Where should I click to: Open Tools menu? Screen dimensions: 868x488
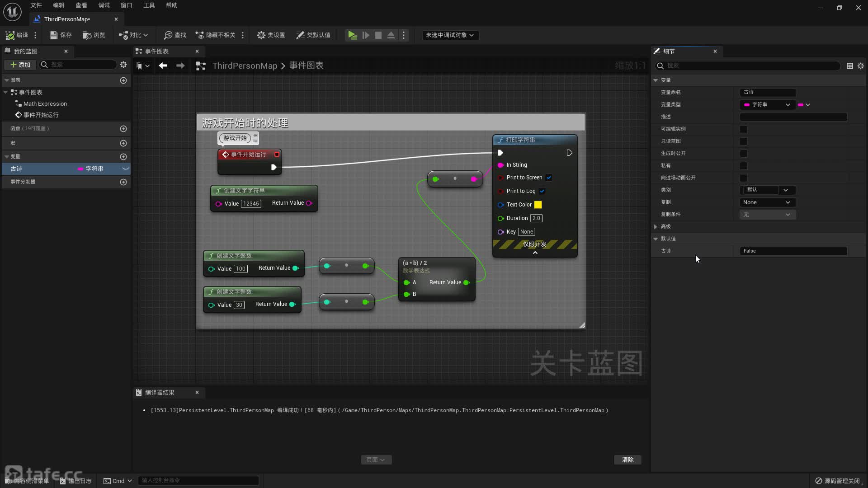149,5
